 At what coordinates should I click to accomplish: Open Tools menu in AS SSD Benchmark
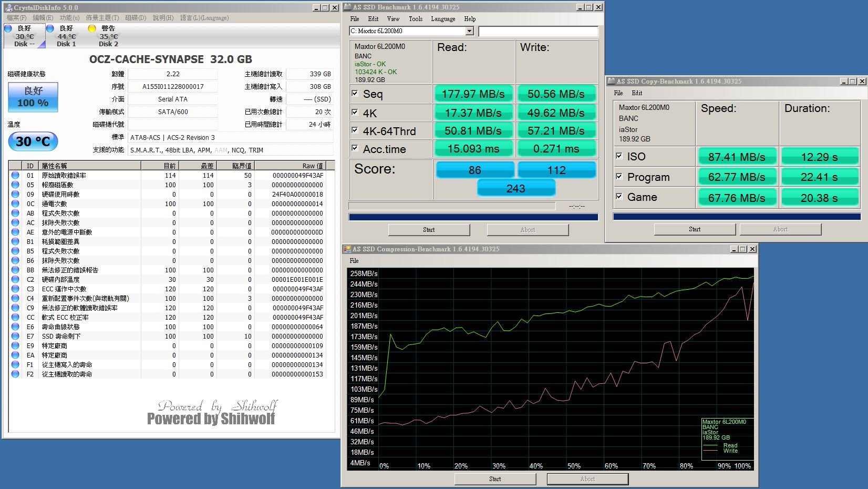(x=416, y=19)
